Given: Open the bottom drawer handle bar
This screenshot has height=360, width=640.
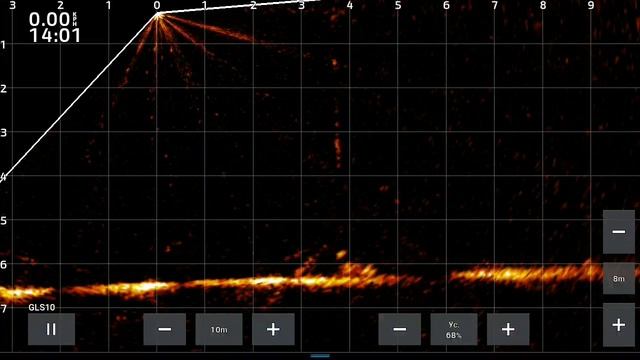Looking at the screenshot, I should click(320, 356).
